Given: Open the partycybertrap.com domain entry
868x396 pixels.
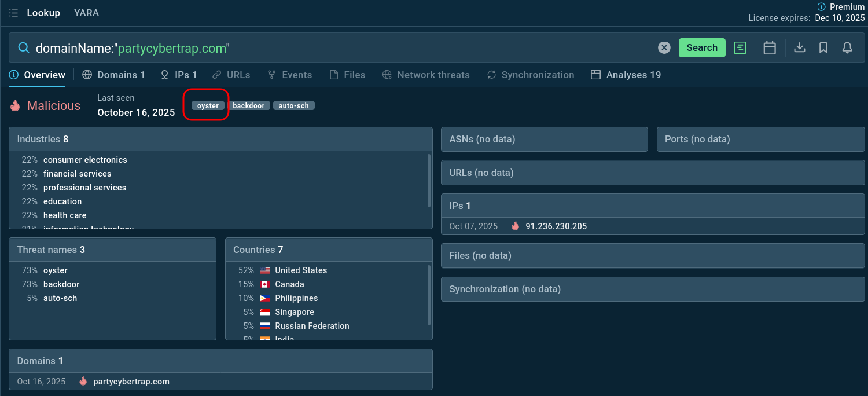Looking at the screenshot, I should coord(131,382).
